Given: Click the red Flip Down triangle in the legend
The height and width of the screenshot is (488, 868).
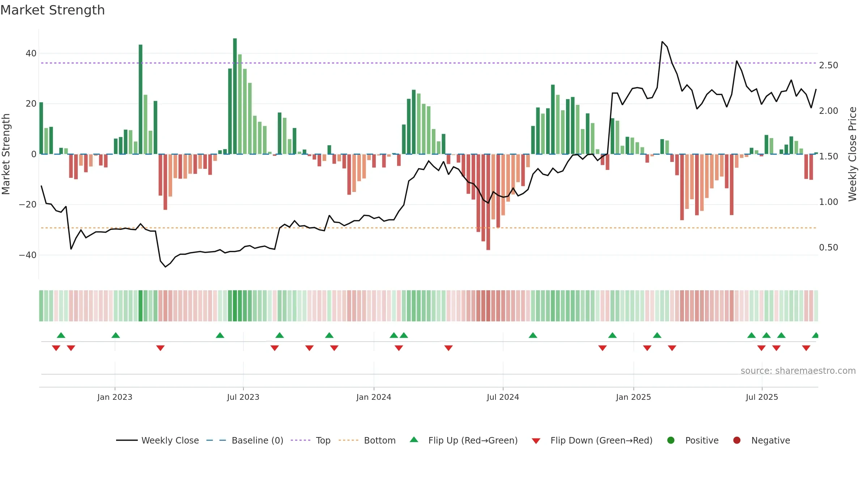Looking at the screenshot, I should pos(536,441).
